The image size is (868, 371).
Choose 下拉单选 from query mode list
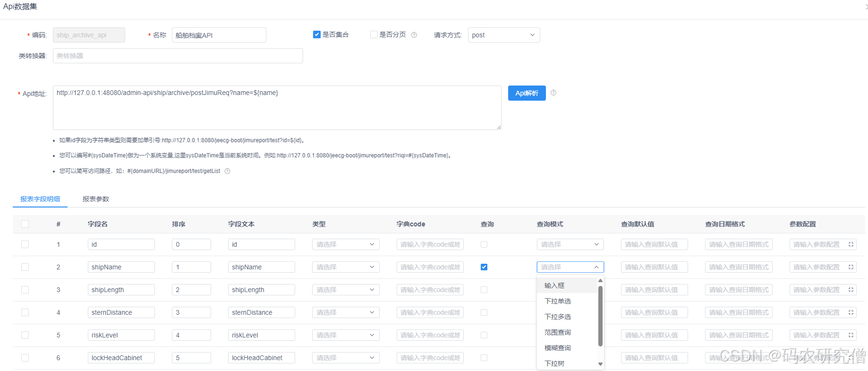[x=568, y=301]
